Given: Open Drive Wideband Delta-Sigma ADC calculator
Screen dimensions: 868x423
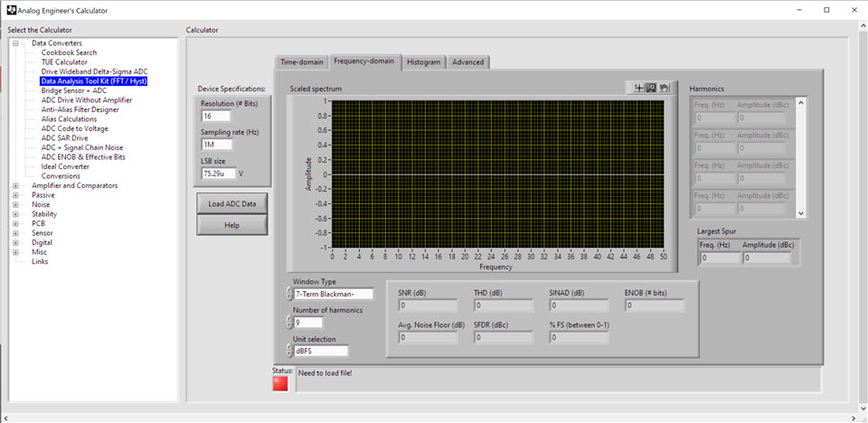Looking at the screenshot, I should point(94,71).
